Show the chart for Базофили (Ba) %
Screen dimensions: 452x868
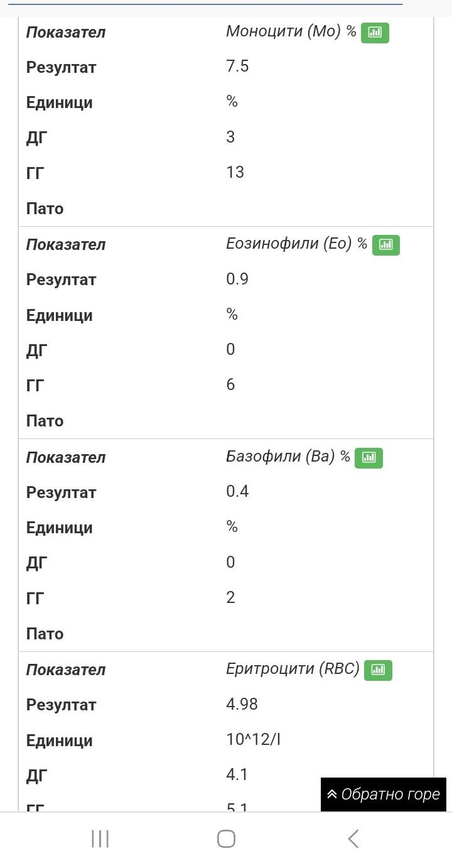tap(369, 458)
